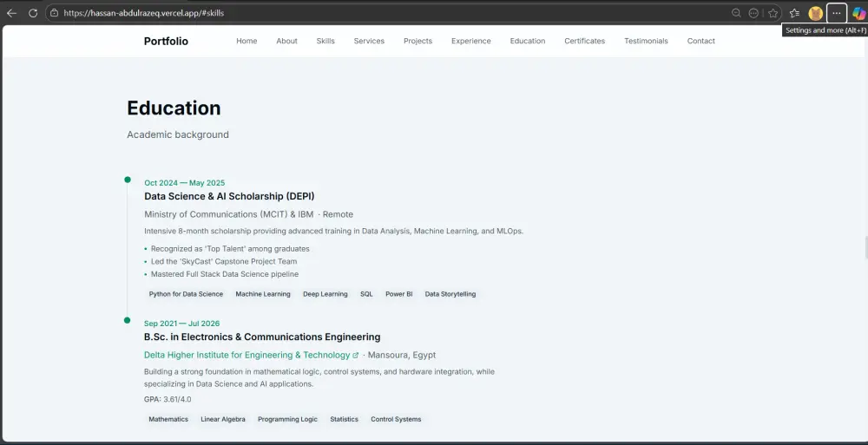
Task: View site info via the lock icon
Action: 54,13
